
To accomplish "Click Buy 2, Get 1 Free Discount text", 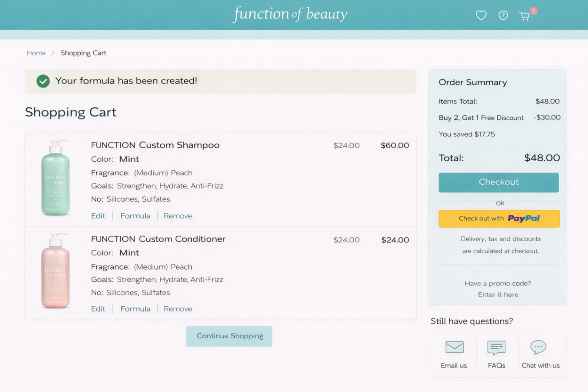I will tap(481, 118).
